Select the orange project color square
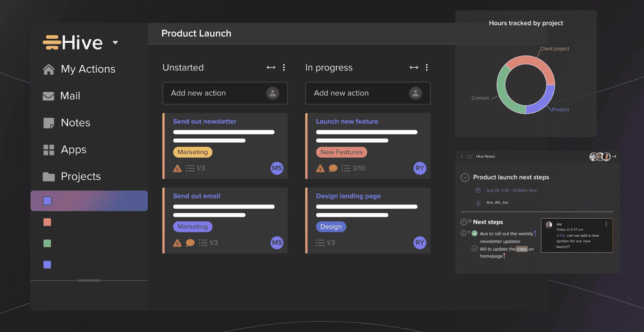The width and height of the screenshot is (644, 332). click(x=47, y=222)
